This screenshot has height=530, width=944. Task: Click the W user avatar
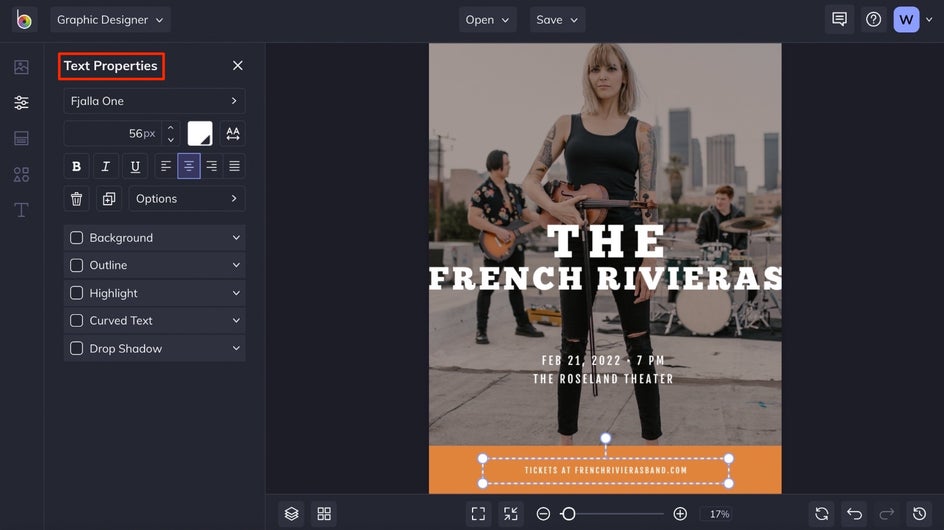tap(906, 20)
